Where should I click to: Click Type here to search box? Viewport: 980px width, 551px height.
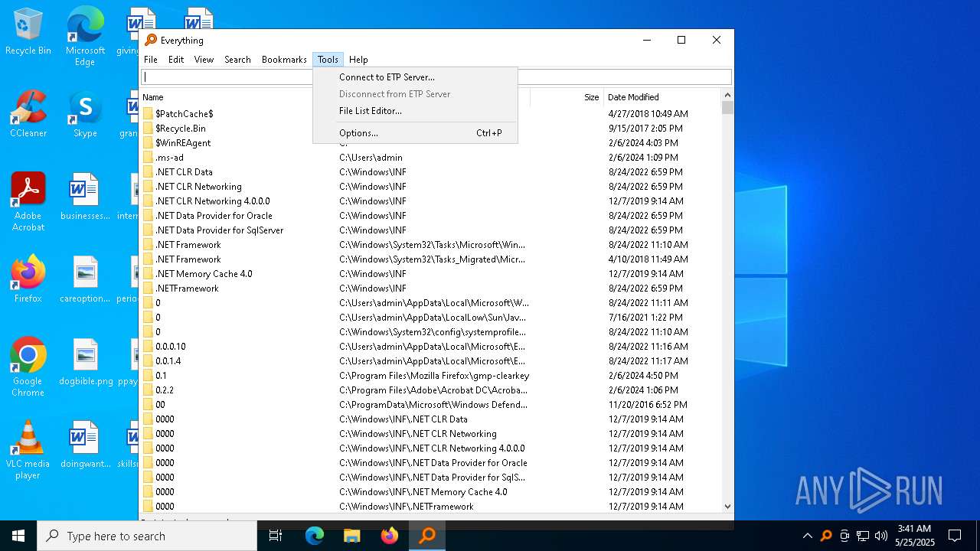[x=147, y=536]
